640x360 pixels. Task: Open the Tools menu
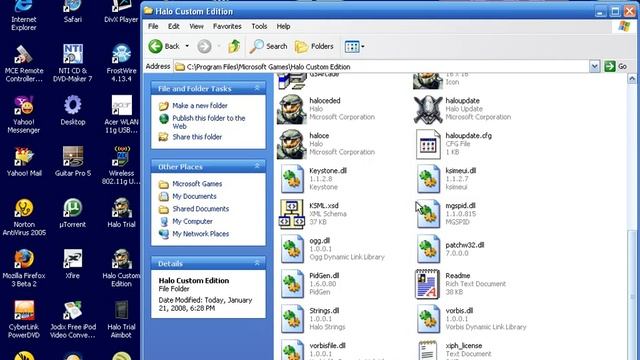259,26
